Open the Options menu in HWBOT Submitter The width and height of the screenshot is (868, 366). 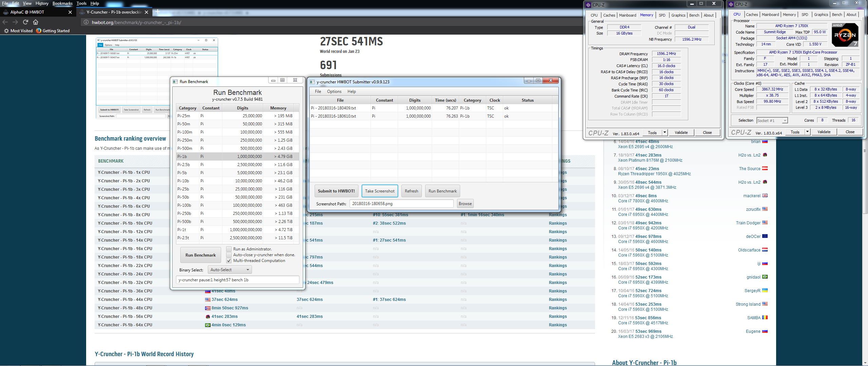click(x=334, y=91)
